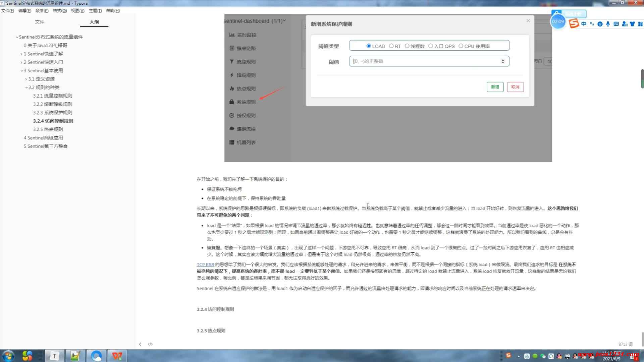Expand the 2 Sentinel快速入门 outline node
This screenshot has width=644, height=362.
(21, 62)
